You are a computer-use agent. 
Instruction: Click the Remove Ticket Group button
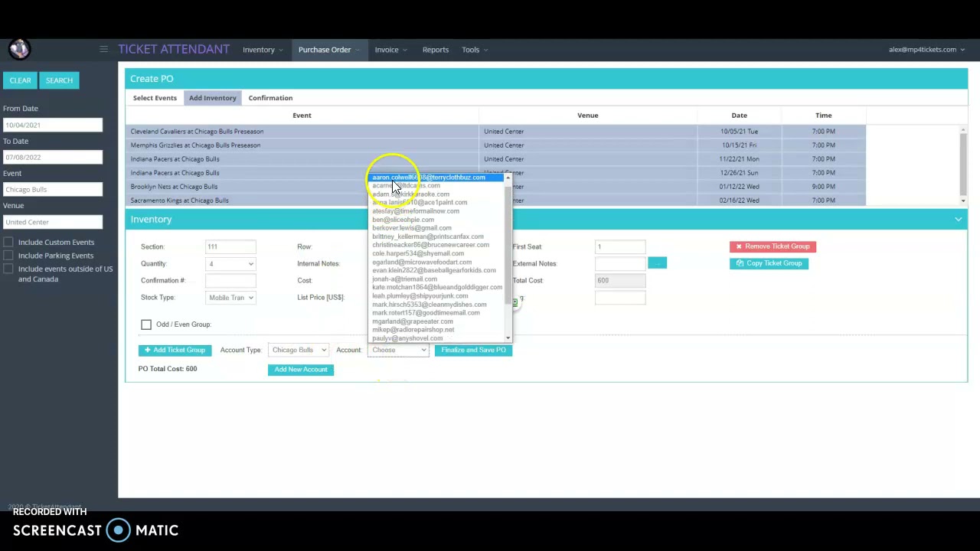773,246
